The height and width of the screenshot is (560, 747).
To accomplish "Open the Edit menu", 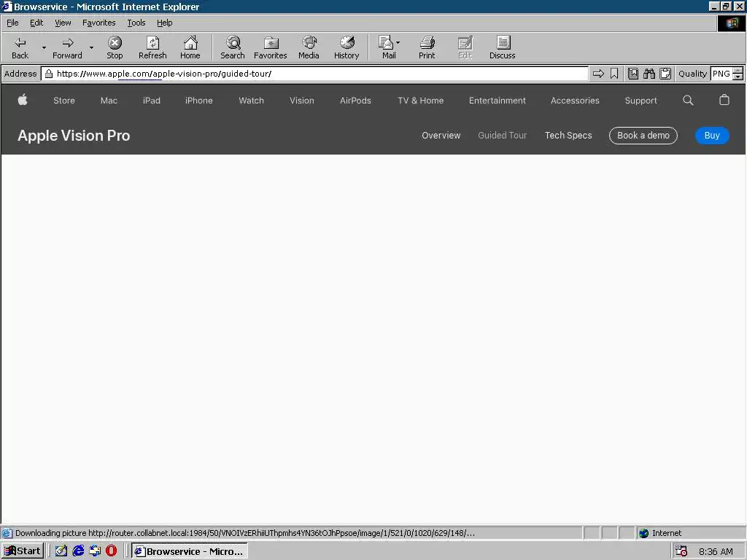I will pyautogui.click(x=36, y=23).
